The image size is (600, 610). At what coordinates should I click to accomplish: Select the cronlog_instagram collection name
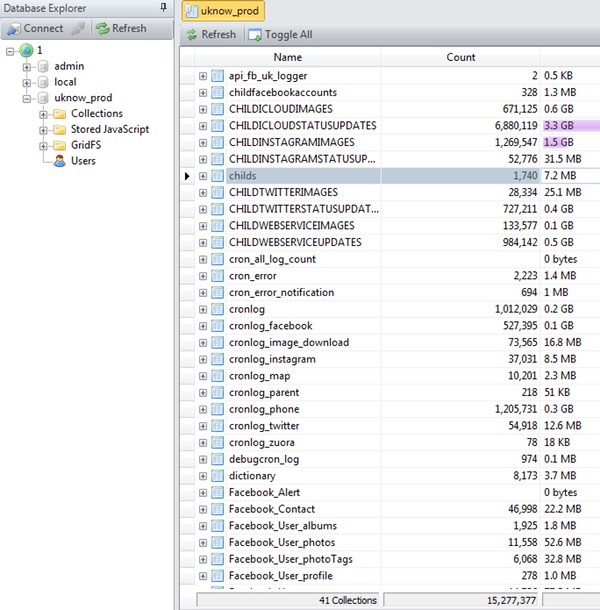point(272,359)
